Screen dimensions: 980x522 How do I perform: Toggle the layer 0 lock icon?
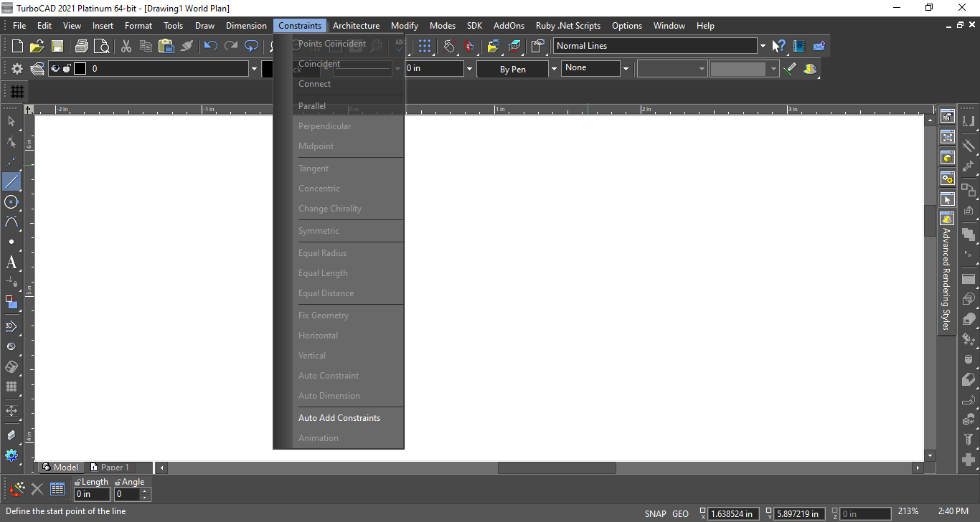(x=67, y=69)
